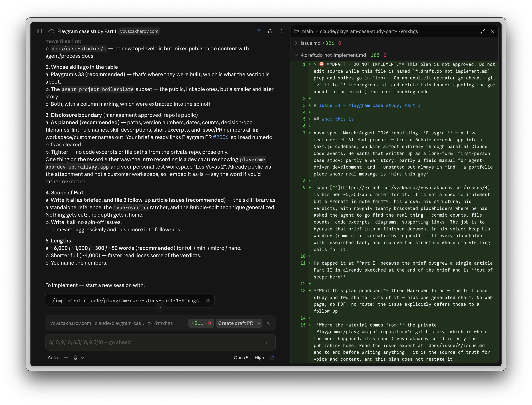Click the cloud session icon
Image resolution: width=532 pixels, height=405 pixels.
point(51,31)
